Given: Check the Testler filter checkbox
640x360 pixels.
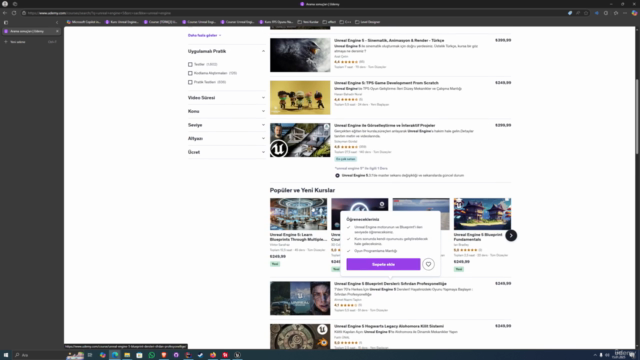Looking at the screenshot, I should point(190,64).
